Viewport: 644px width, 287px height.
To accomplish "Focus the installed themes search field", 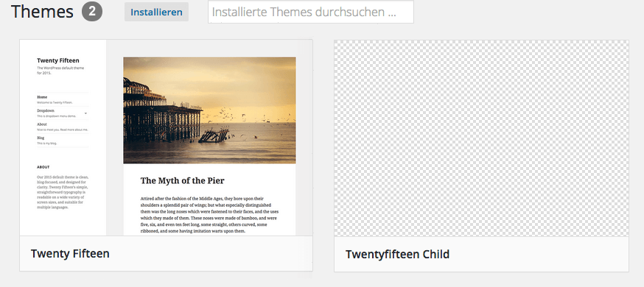I will (x=310, y=12).
